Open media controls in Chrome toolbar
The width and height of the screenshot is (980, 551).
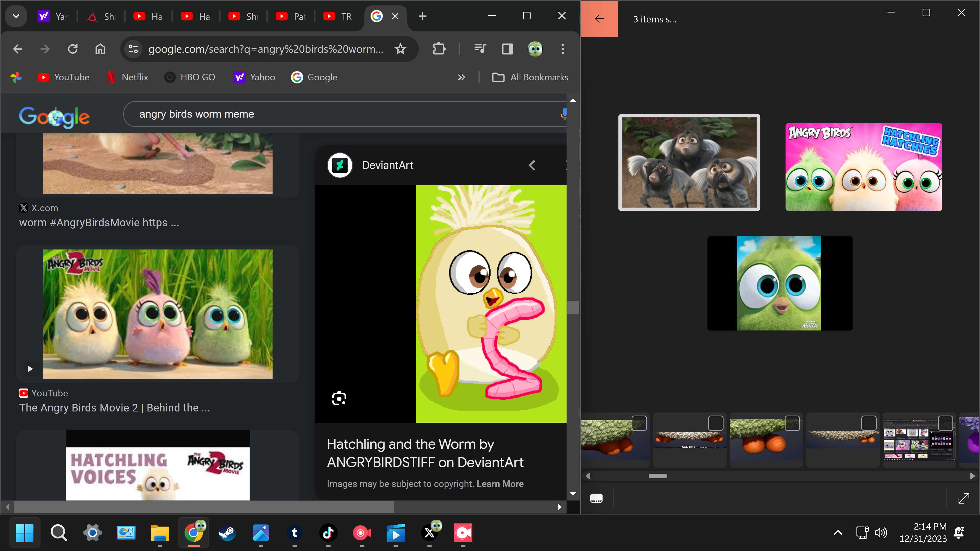480,49
